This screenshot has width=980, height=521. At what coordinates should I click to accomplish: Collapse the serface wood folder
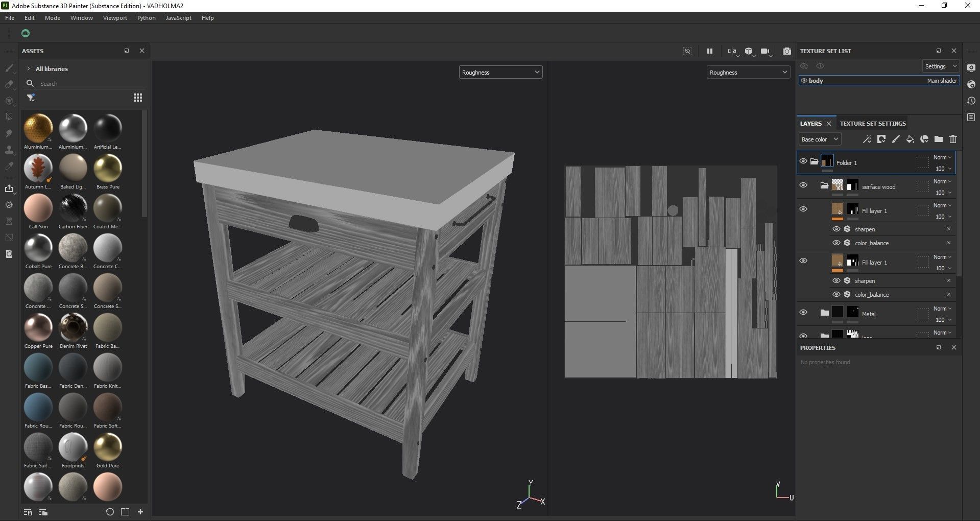point(824,185)
